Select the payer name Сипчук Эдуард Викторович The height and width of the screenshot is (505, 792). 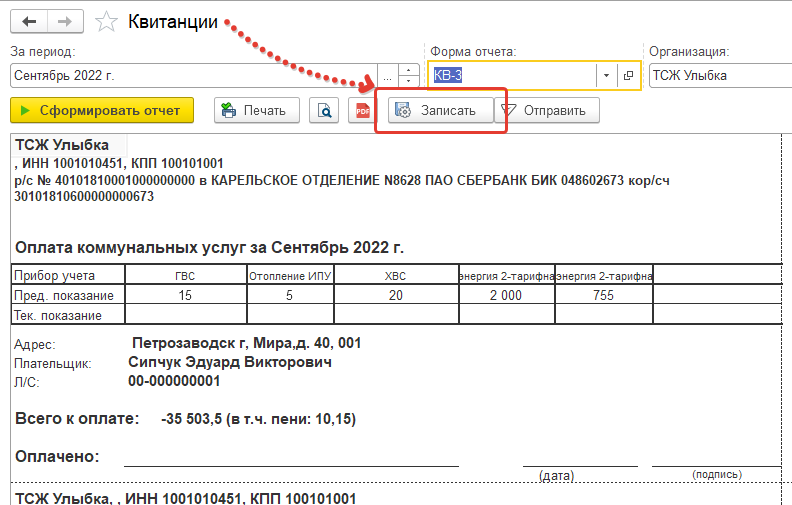(230, 362)
